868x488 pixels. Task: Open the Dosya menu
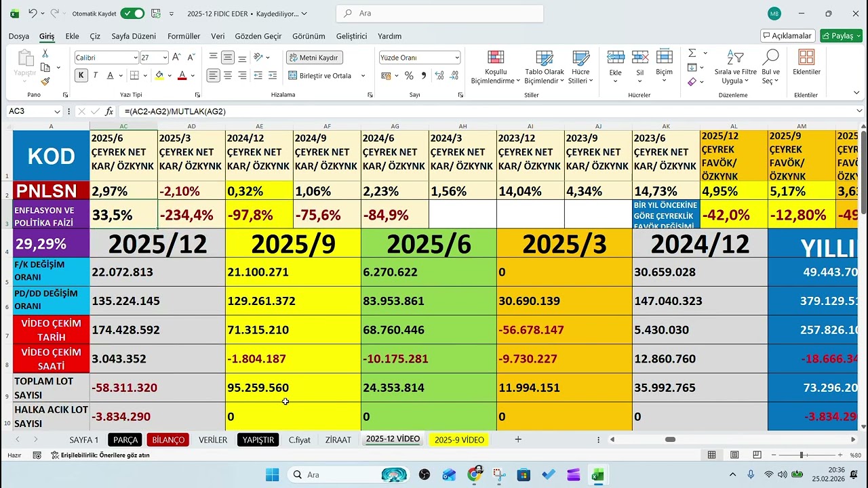coord(18,36)
